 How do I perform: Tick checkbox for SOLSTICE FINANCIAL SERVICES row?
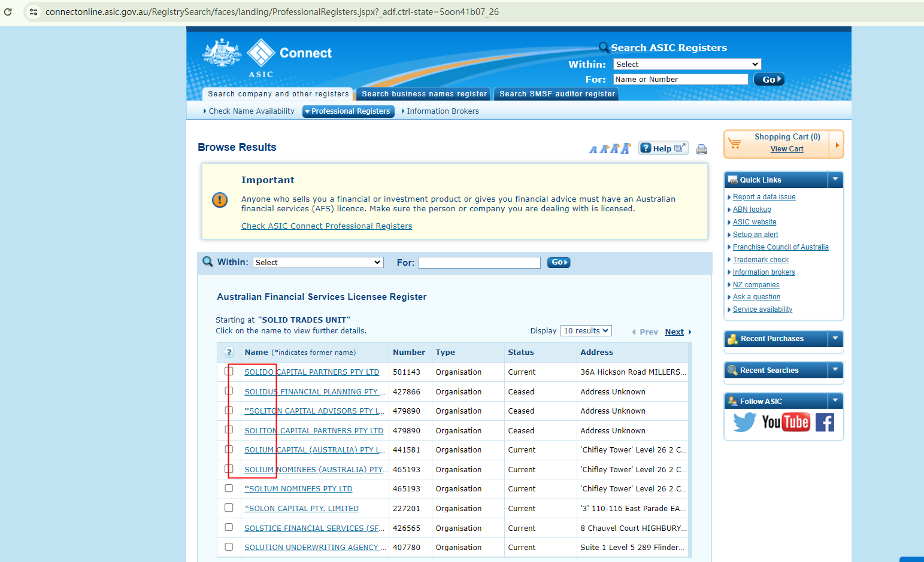pos(229,527)
